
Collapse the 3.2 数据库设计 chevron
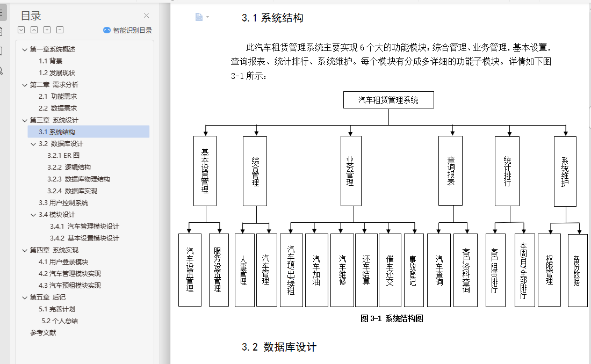[33, 144]
